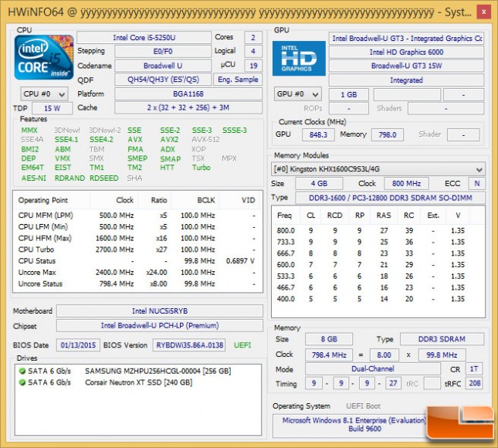
Task: Click the 15 W TDP value
Action: (52, 108)
